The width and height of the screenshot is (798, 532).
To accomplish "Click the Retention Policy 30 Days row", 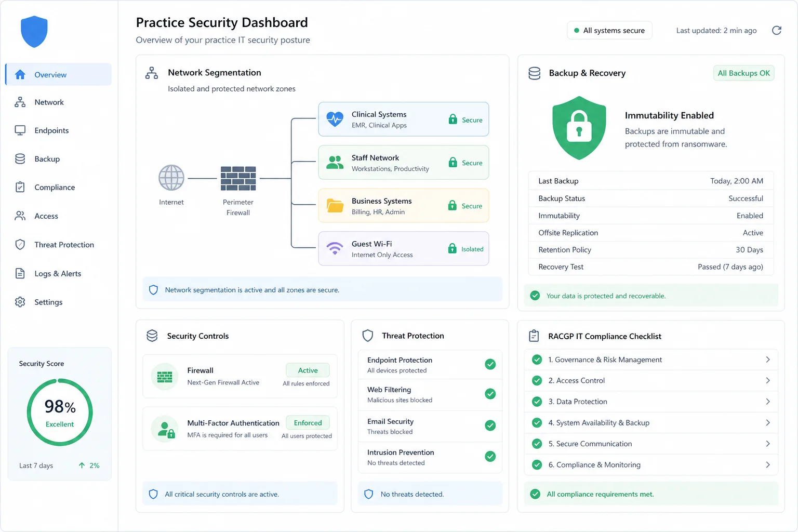I will 651,250.
